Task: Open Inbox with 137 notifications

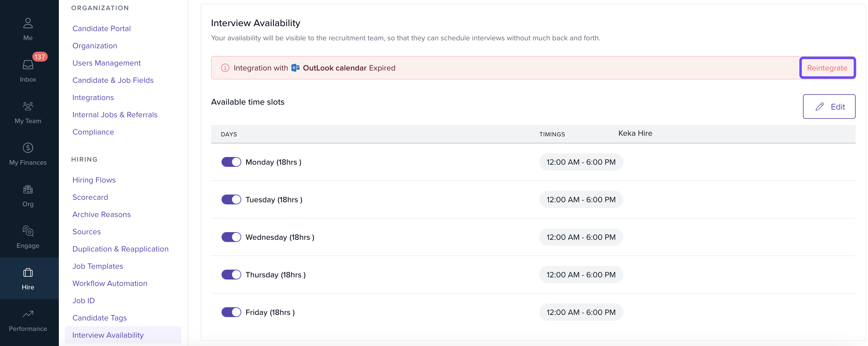Action: coord(28,65)
